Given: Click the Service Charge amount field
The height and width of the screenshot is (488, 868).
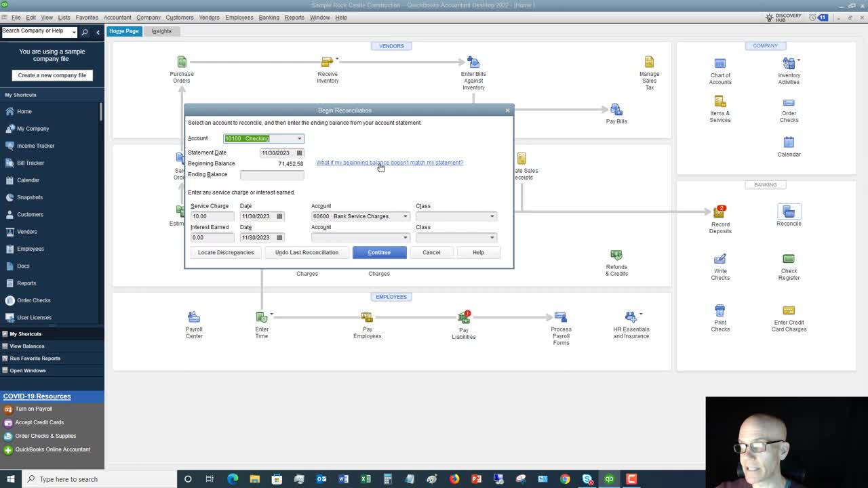Looking at the screenshot, I should pos(212,216).
